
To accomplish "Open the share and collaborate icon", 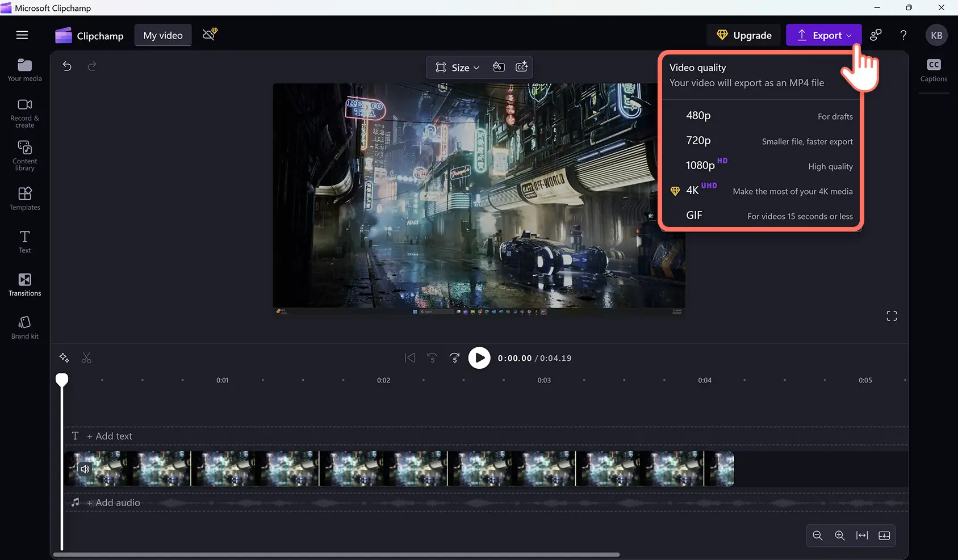I will (x=876, y=35).
